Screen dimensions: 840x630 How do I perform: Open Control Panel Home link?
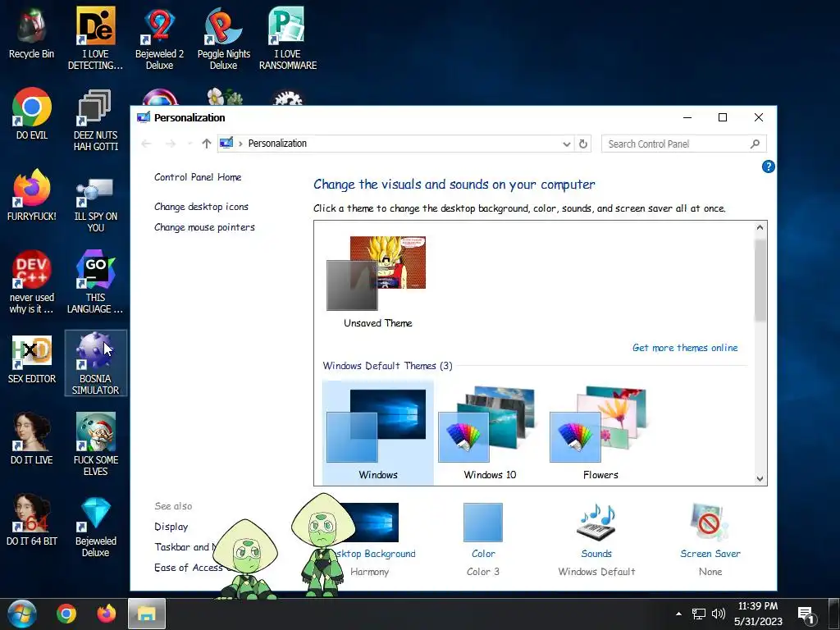[198, 177]
